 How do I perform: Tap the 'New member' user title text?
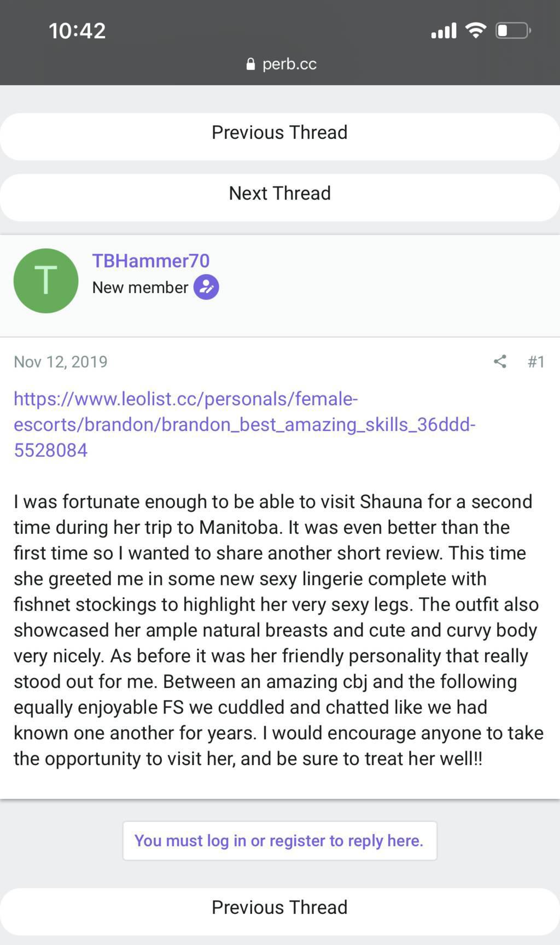coord(140,288)
